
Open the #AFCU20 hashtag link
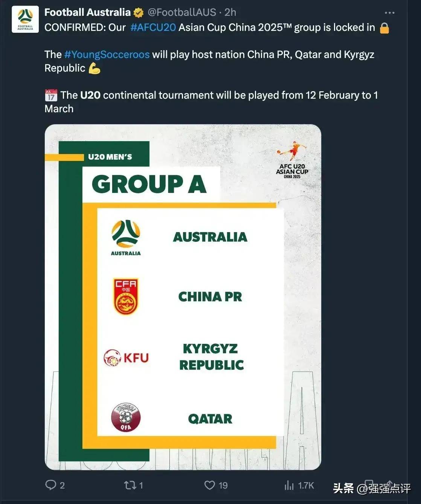tap(153, 27)
